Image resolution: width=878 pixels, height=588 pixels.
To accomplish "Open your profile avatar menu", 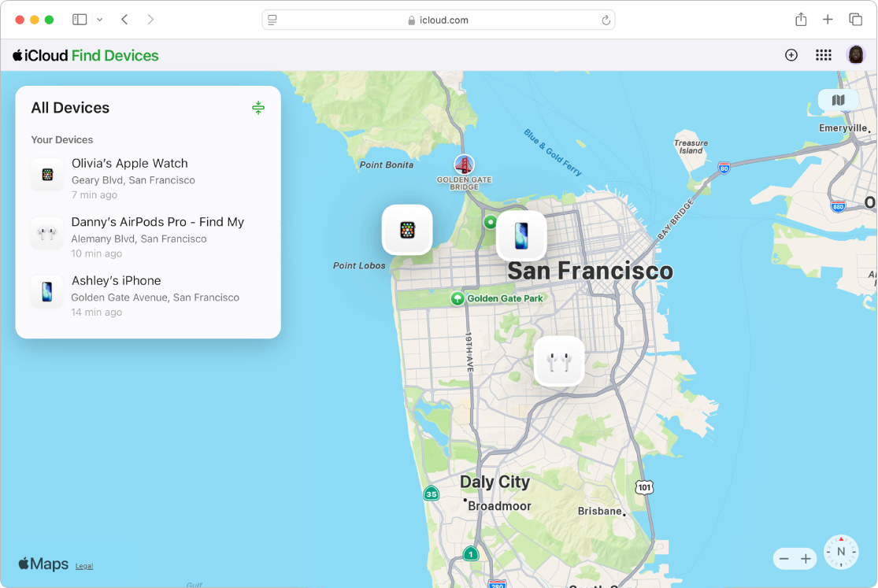I will (855, 55).
